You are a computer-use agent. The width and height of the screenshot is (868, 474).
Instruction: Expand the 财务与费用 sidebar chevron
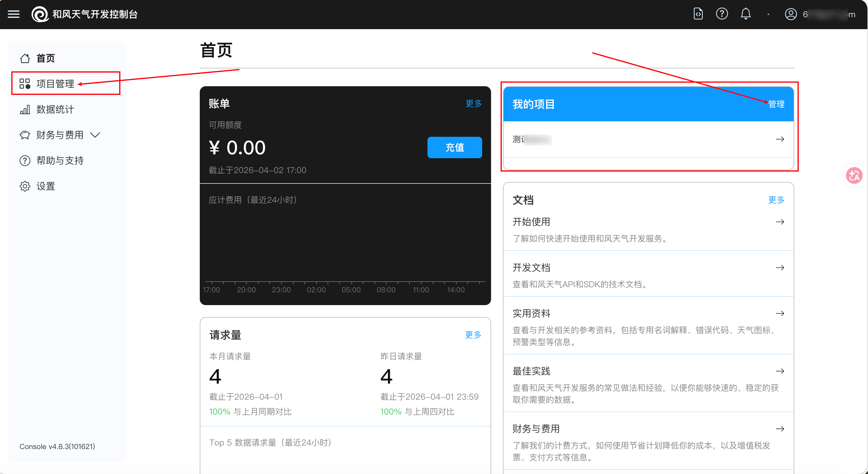click(95, 135)
